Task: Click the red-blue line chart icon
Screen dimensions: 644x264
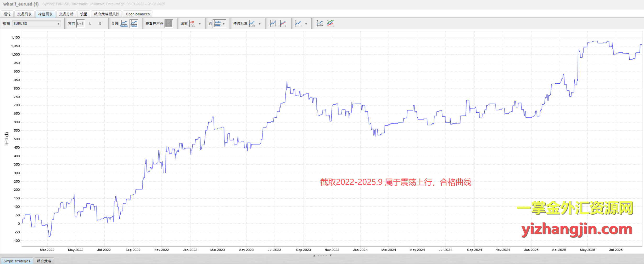Action: tap(283, 24)
